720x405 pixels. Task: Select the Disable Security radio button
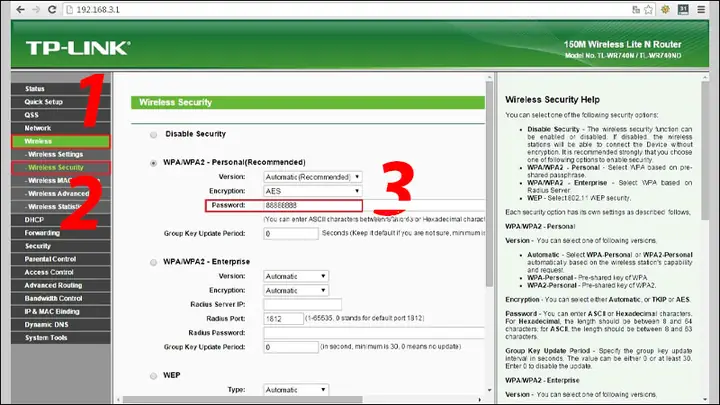click(x=153, y=135)
